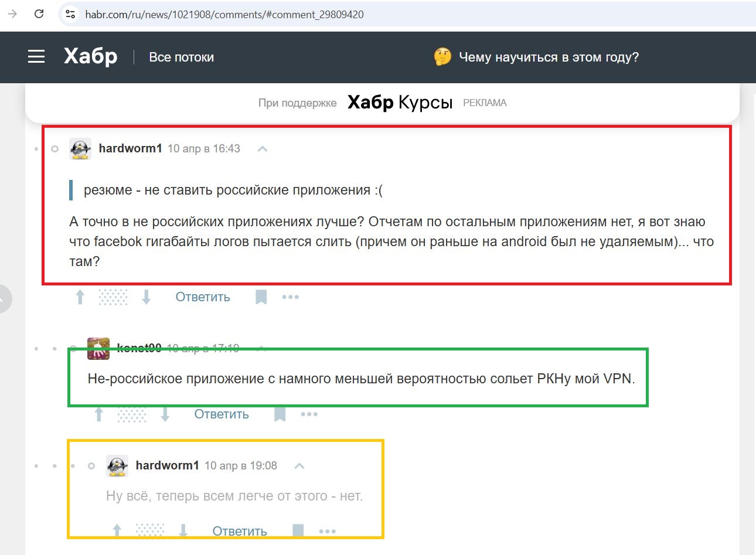Reload the page in browser
Viewport: 756px width, 555px height.
39,14
